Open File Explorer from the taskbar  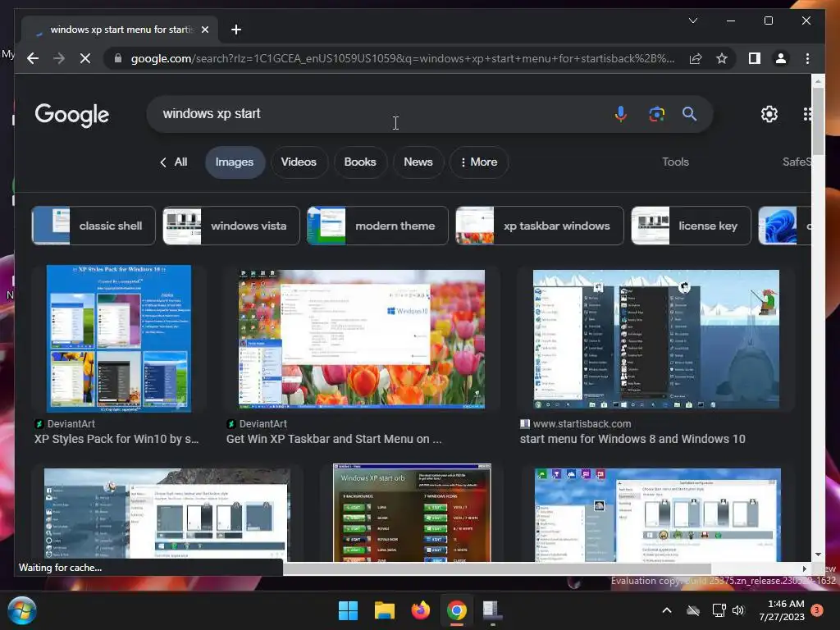(384, 610)
